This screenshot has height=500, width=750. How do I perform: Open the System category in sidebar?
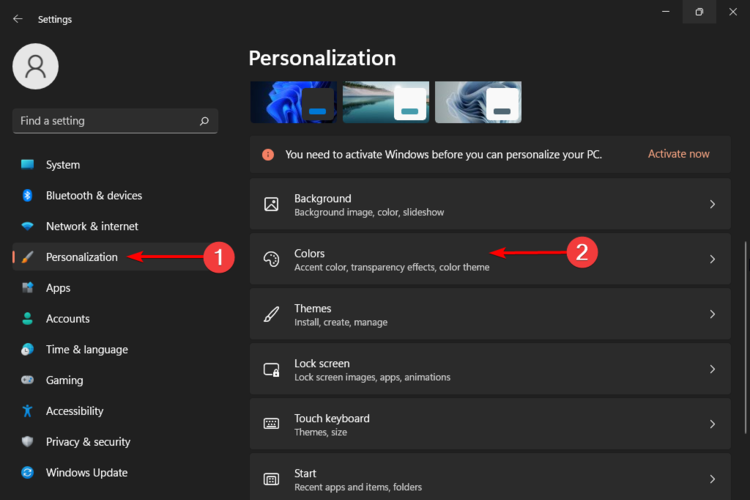(x=63, y=165)
